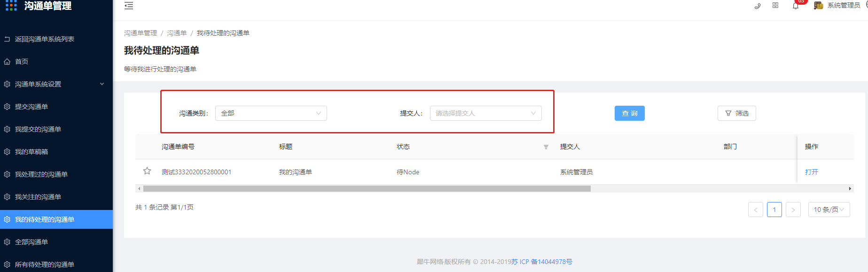Click 沟通单管理 in the breadcrumb

point(141,33)
